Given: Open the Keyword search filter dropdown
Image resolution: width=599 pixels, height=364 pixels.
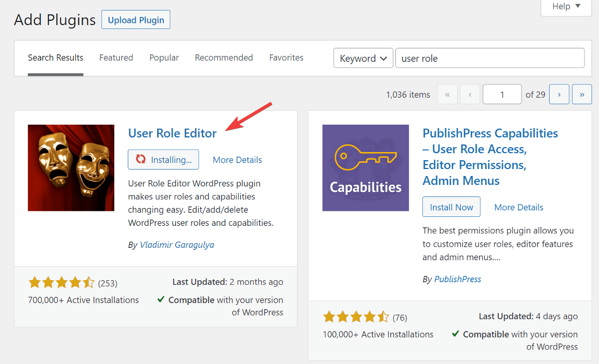Looking at the screenshot, I should pyautogui.click(x=363, y=58).
